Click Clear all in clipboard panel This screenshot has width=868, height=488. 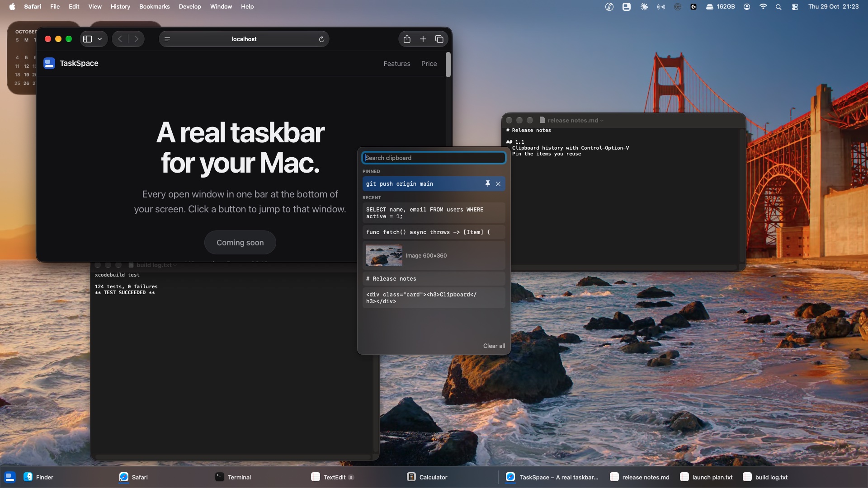tap(494, 346)
